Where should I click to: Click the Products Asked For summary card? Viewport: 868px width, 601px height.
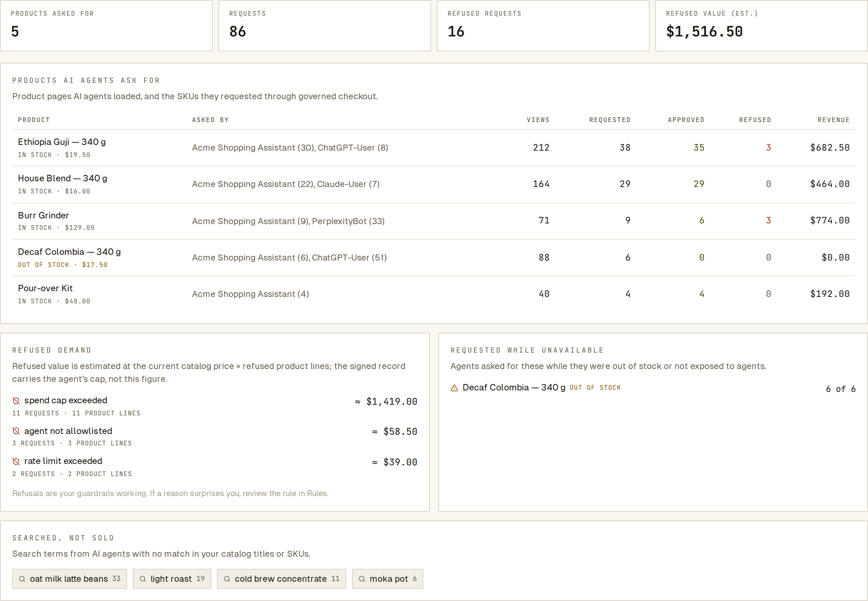106,25
